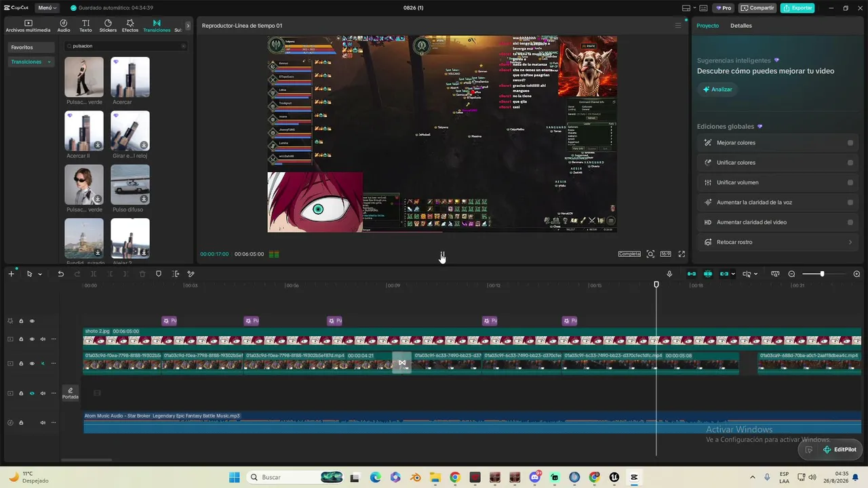
Task: Click the marker shield icon in timeline toolbar
Action: [159, 274]
